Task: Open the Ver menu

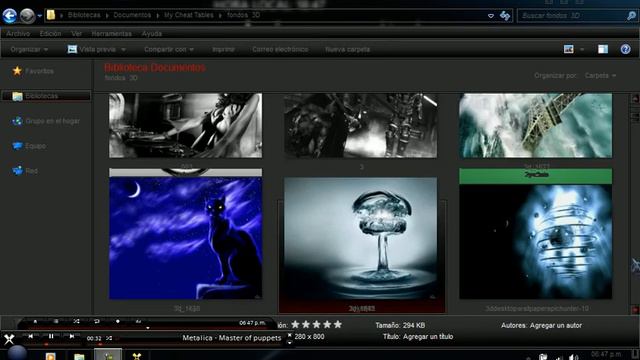Action: coord(76,33)
